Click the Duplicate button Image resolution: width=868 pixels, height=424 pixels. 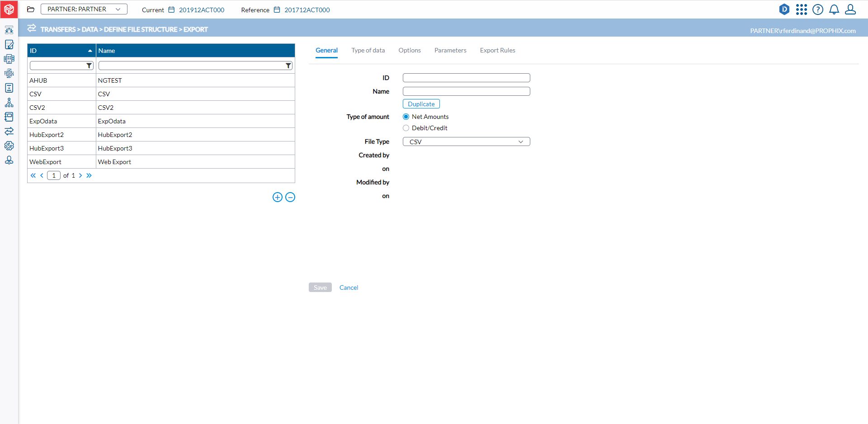pyautogui.click(x=421, y=104)
